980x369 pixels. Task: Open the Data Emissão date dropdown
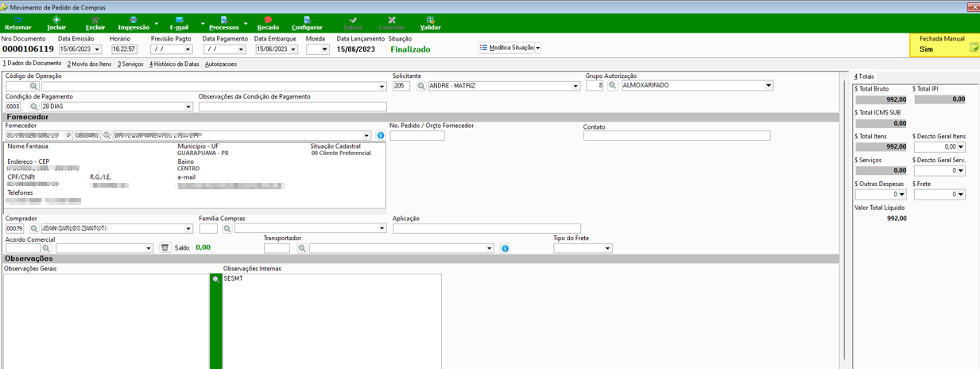(x=97, y=49)
